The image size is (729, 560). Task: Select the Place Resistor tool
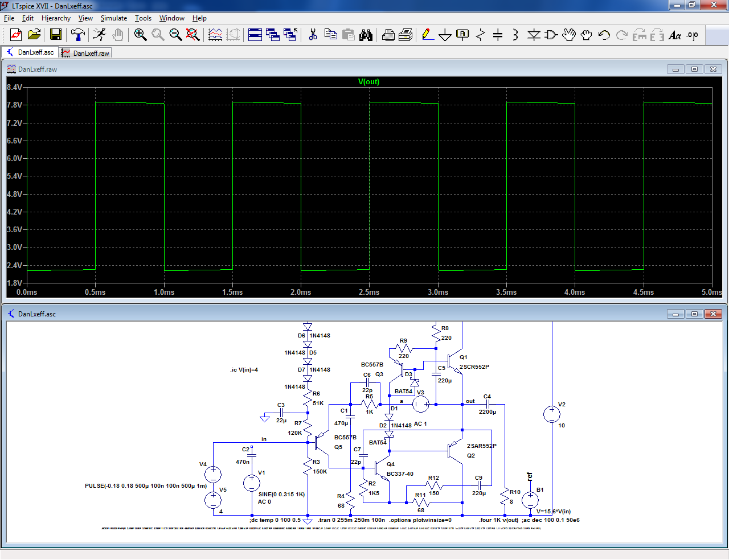(481, 35)
